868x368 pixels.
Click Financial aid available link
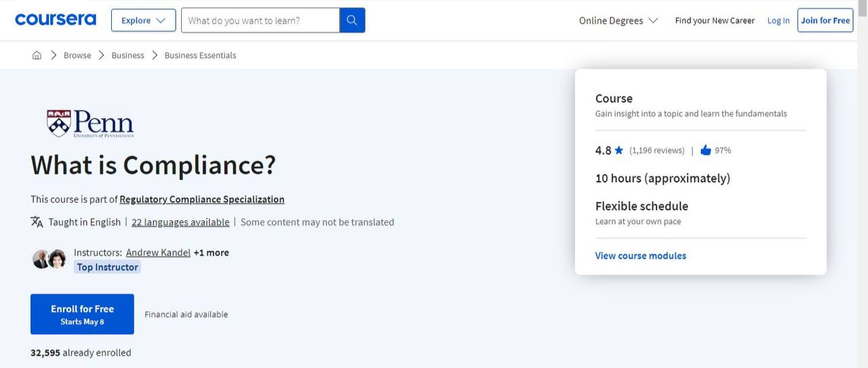(186, 314)
